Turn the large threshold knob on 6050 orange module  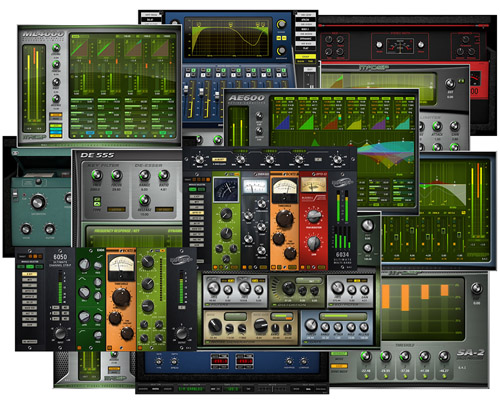click(121, 297)
